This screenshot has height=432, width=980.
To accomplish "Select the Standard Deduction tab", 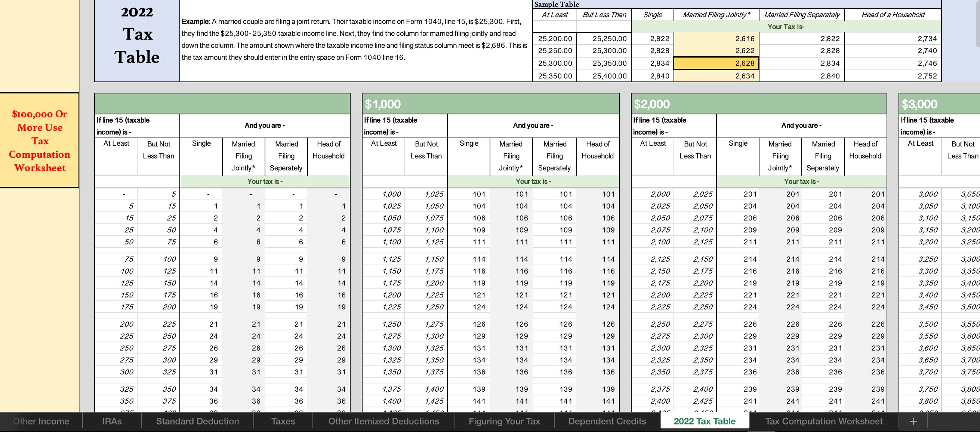I will pyautogui.click(x=197, y=421).
